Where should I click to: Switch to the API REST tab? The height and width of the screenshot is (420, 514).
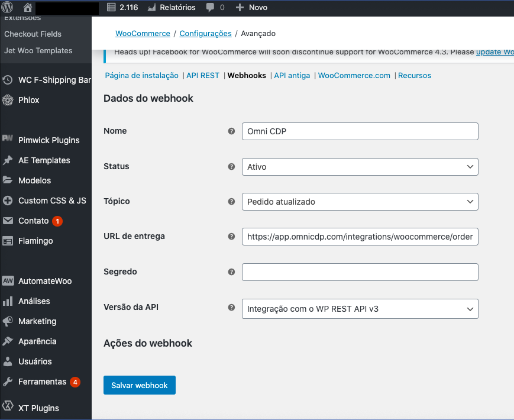coord(203,76)
